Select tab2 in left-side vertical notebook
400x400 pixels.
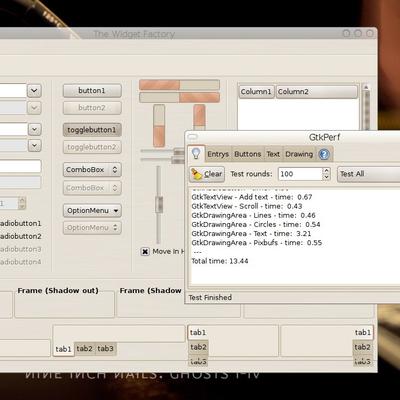(x=199, y=347)
